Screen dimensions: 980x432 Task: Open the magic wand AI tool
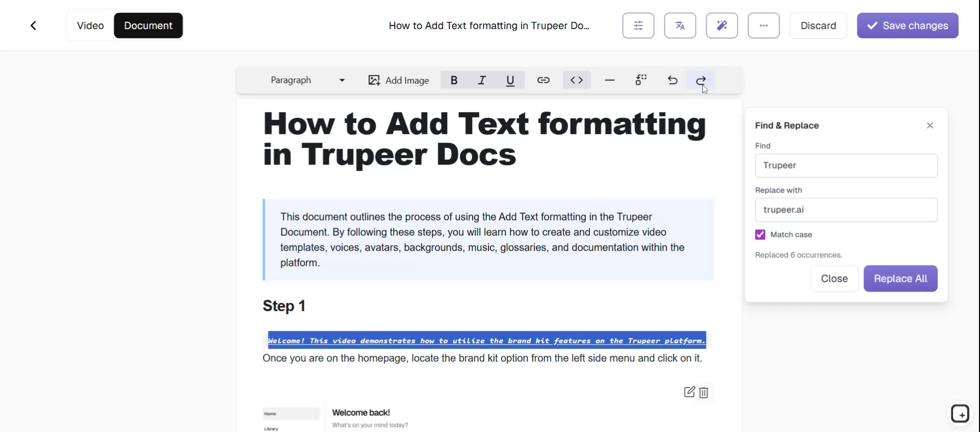coord(722,26)
